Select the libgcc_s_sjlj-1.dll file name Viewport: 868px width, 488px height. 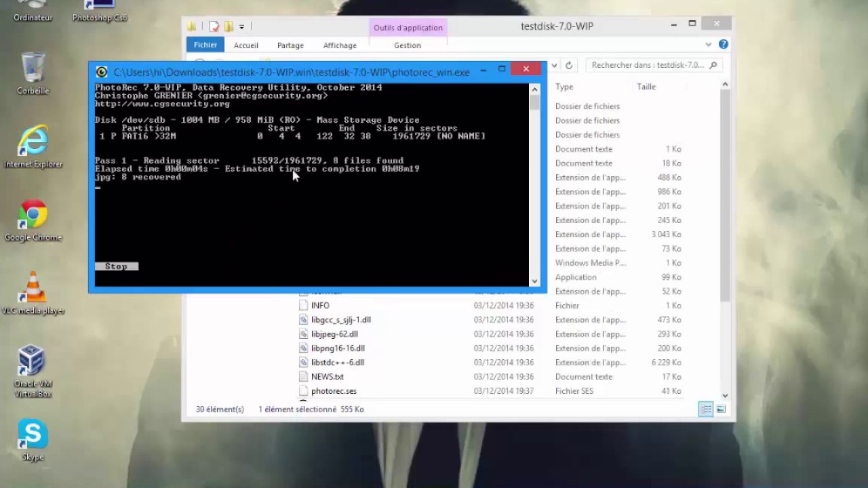[x=341, y=320]
